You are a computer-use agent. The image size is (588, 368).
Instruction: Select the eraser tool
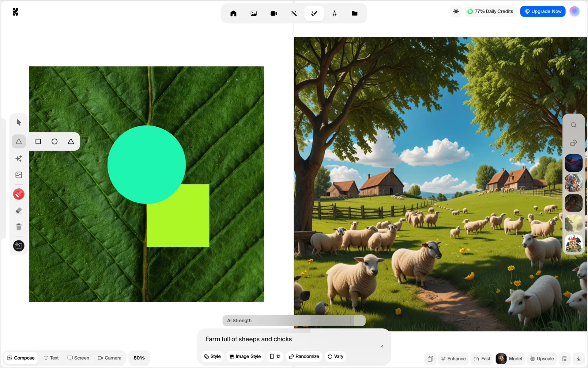point(19,211)
